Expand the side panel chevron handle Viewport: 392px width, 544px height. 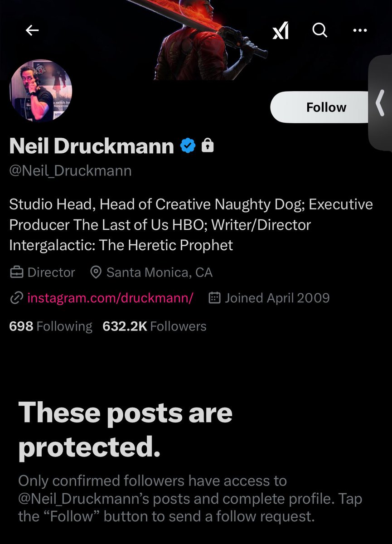[381, 103]
